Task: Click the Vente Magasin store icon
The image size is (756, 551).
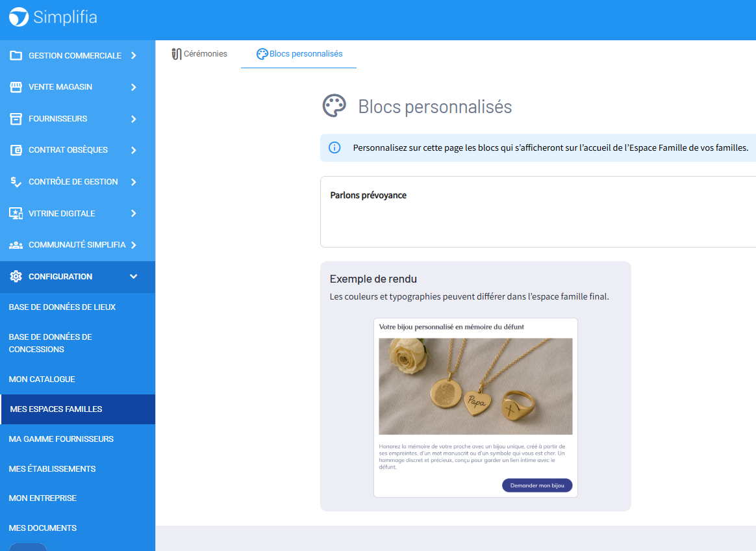Action: pyautogui.click(x=16, y=87)
